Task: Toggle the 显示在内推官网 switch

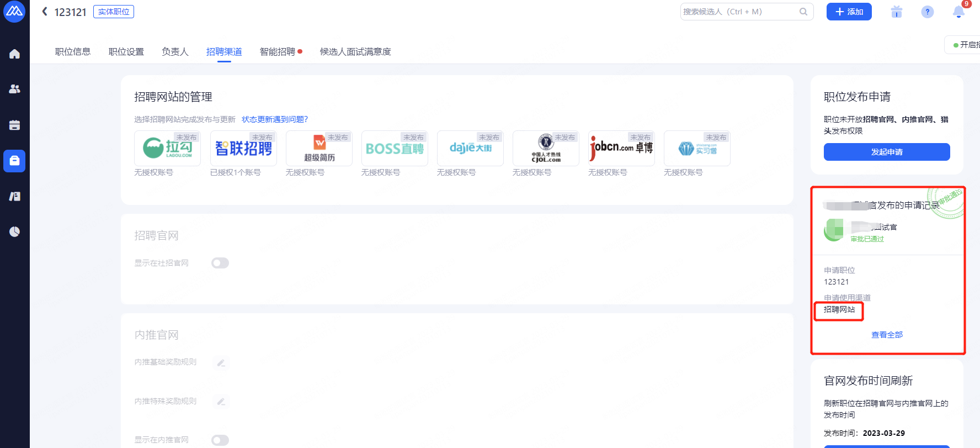Action: [x=220, y=440]
